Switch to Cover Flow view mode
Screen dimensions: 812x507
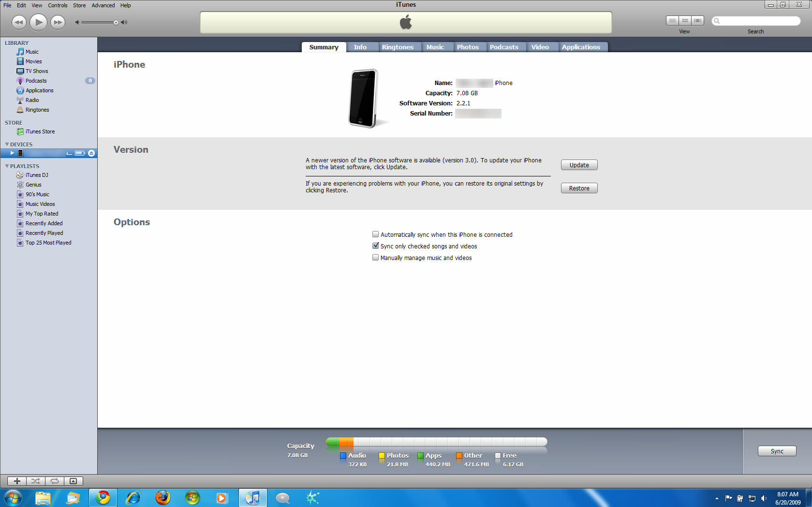697,20
